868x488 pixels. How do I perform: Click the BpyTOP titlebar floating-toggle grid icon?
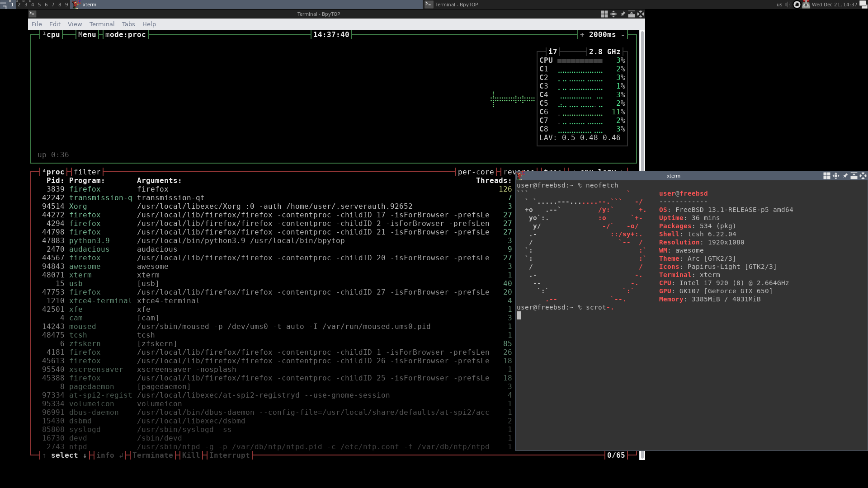click(x=604, y=14)
